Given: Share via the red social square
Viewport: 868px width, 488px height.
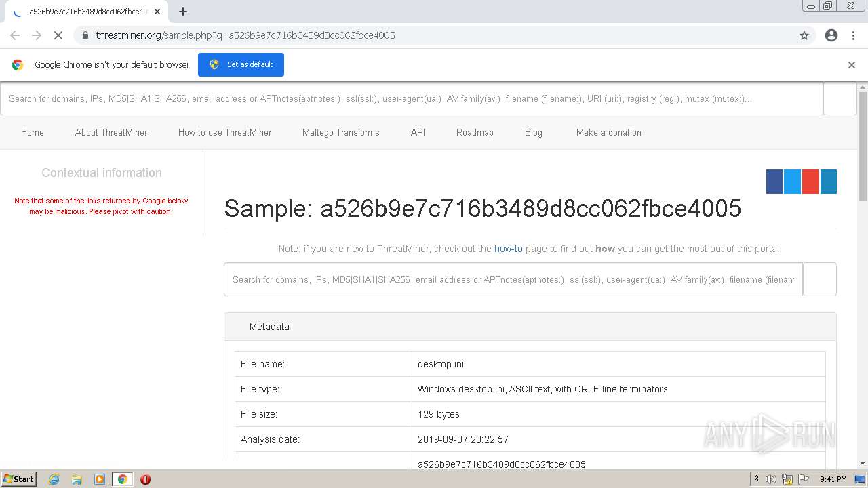Looking at the screenshot, I should coord(810,182).
